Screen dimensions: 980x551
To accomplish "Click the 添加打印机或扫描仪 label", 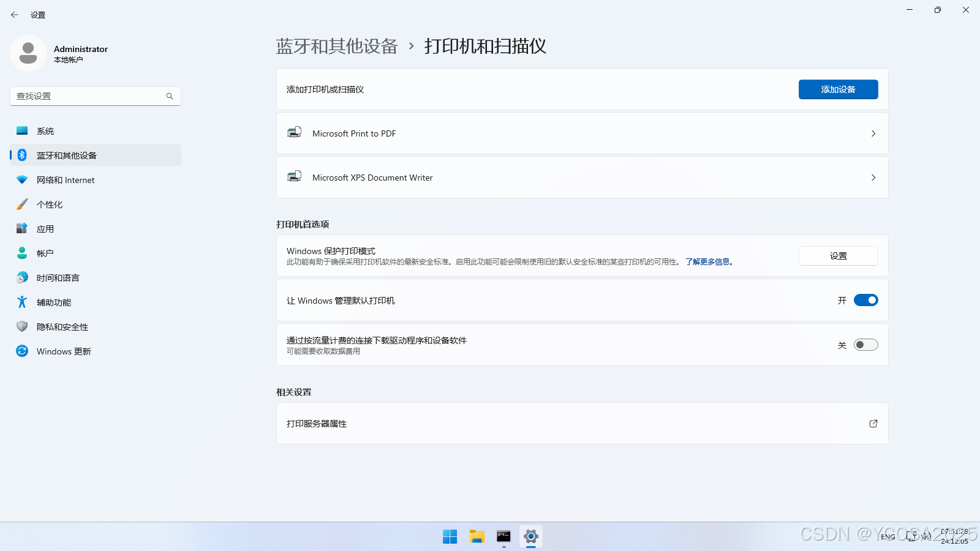I will [325, 89].
